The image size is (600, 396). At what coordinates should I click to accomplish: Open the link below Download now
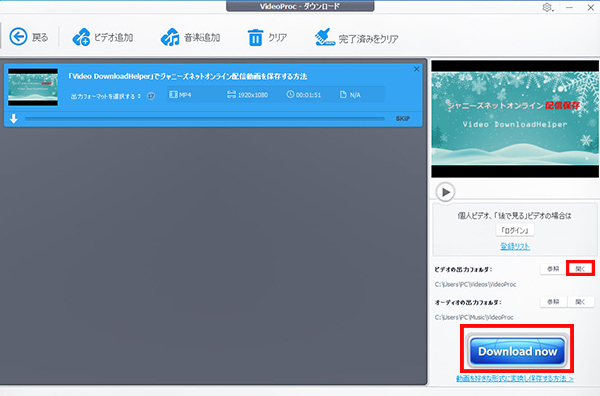515,378
